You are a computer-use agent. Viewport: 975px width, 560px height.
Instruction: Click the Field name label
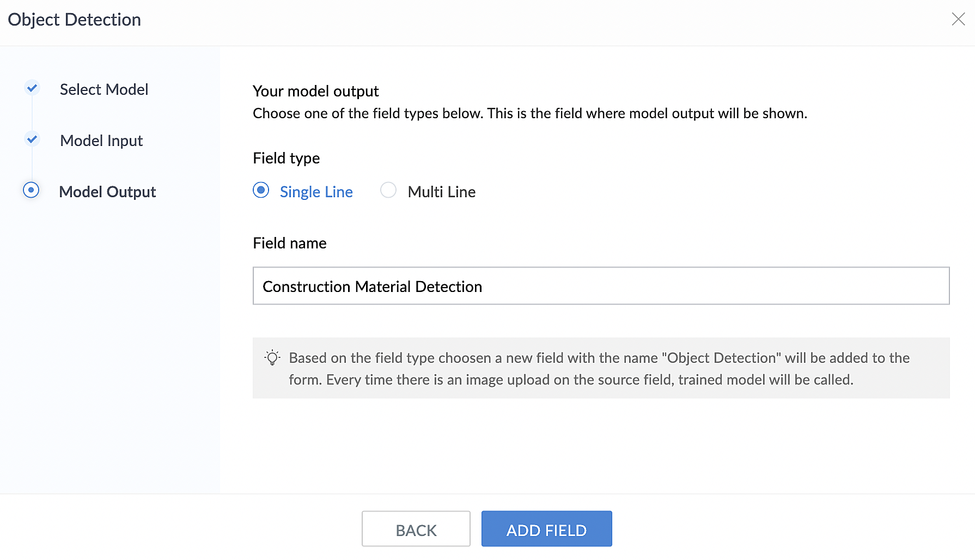[x=289, y=243]
